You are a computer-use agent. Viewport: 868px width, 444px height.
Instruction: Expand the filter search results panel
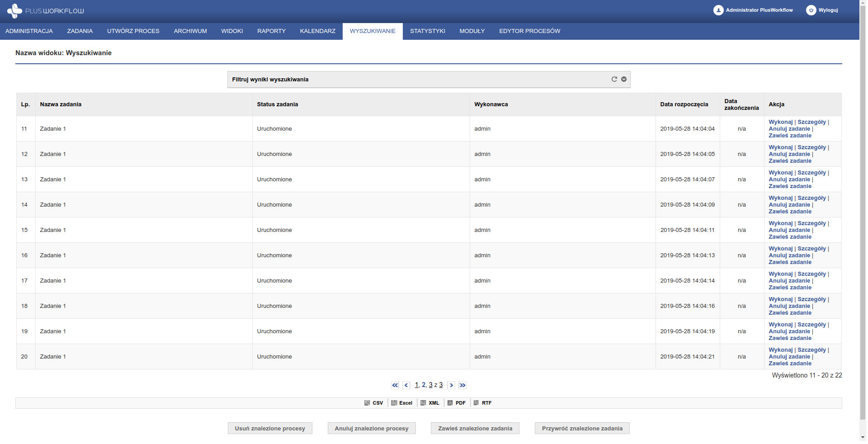(x=624, y=79)
